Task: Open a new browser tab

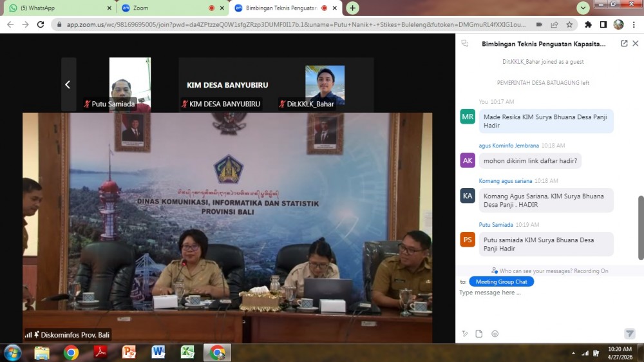Action: coord(352,8)
